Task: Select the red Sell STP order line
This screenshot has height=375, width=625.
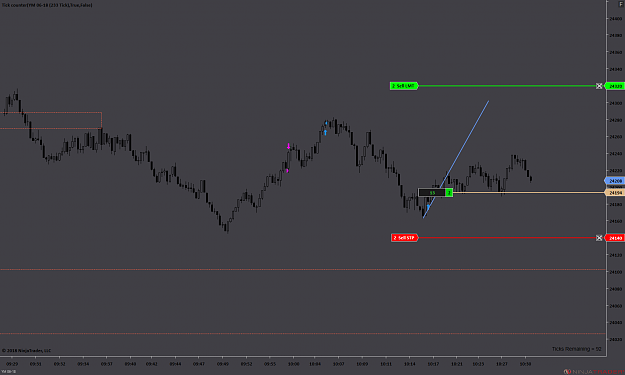Action: pyautogui.click(x=506, y=238)
